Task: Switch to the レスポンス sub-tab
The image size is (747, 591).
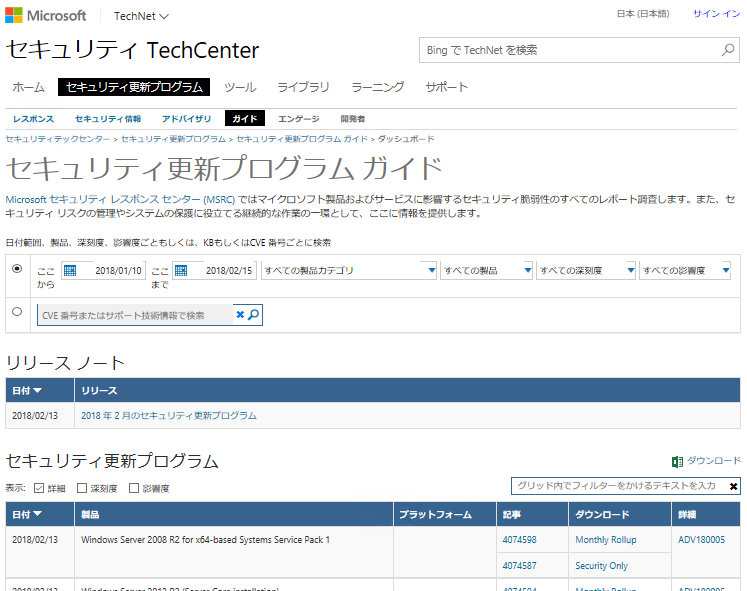Action: (x=33, y=119)
